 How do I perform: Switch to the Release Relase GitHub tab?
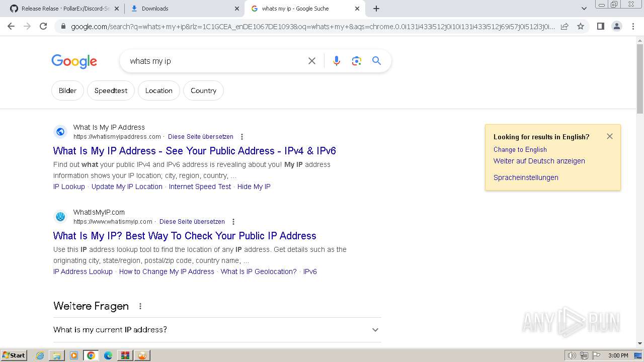click(x=63, y=9)
